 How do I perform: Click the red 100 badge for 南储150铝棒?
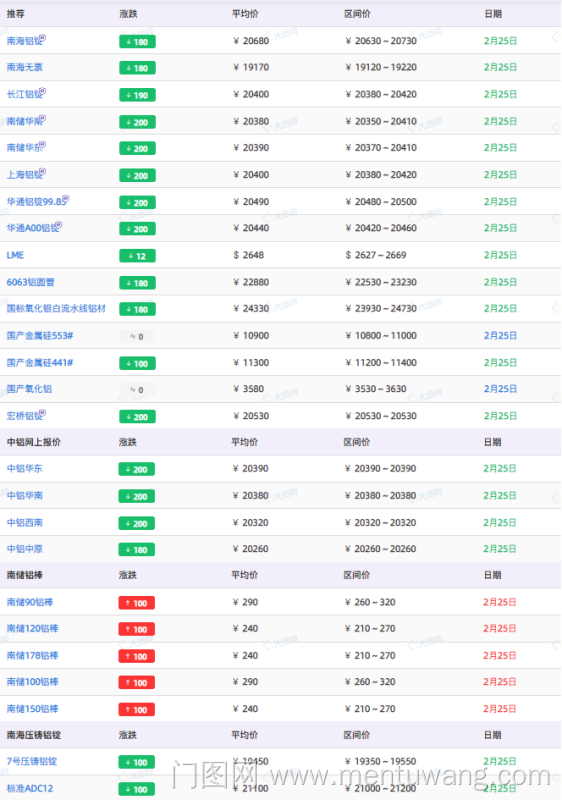(x=137, y=710)
